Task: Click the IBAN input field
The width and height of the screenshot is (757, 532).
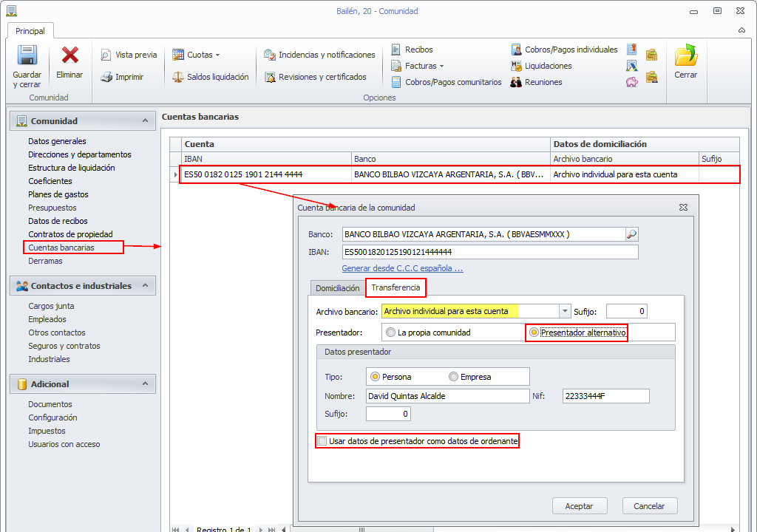Action: [x=490, y=252]
